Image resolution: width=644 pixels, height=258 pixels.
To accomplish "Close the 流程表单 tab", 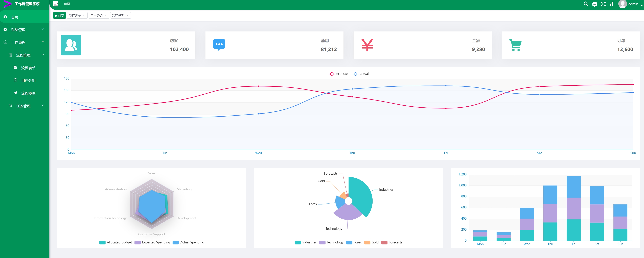I will (84, 16).
